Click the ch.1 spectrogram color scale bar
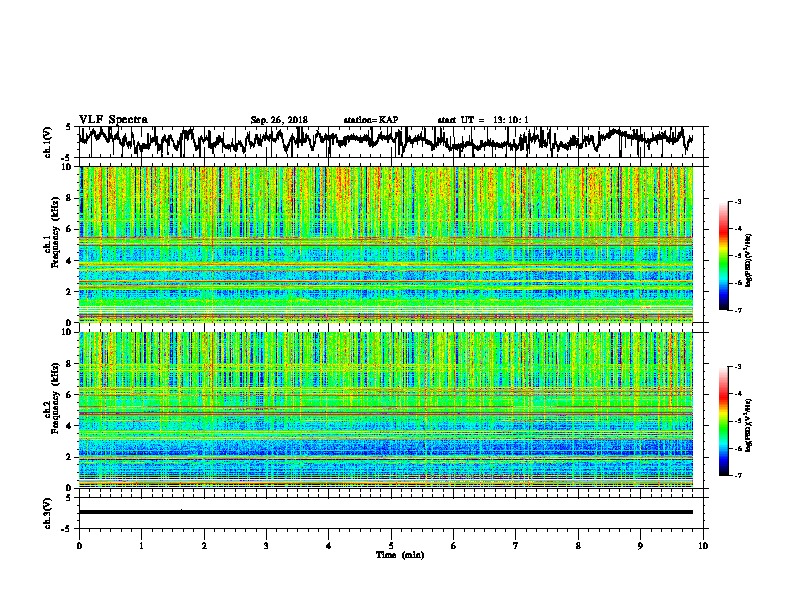Screen dimensions: 792x612 723,256
